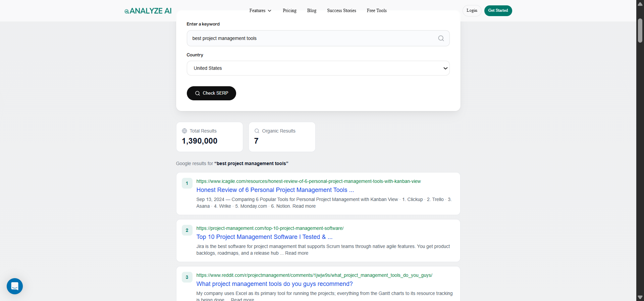This screenshot has width=644, height=301.
Task: Click the rank 3 number badge
Action: [x=187, y=277]
